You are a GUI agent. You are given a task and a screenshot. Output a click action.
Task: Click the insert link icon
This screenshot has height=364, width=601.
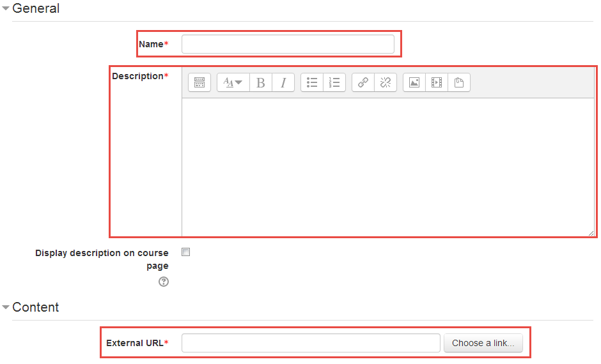pos(363,82)
